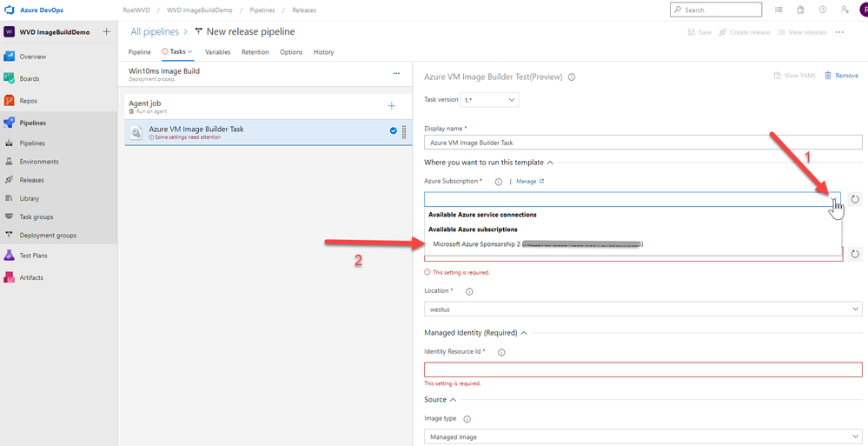This screenshot has width=868, height=446.
Task: Click the Identity Resource Id input field
Action: point(643,369)
